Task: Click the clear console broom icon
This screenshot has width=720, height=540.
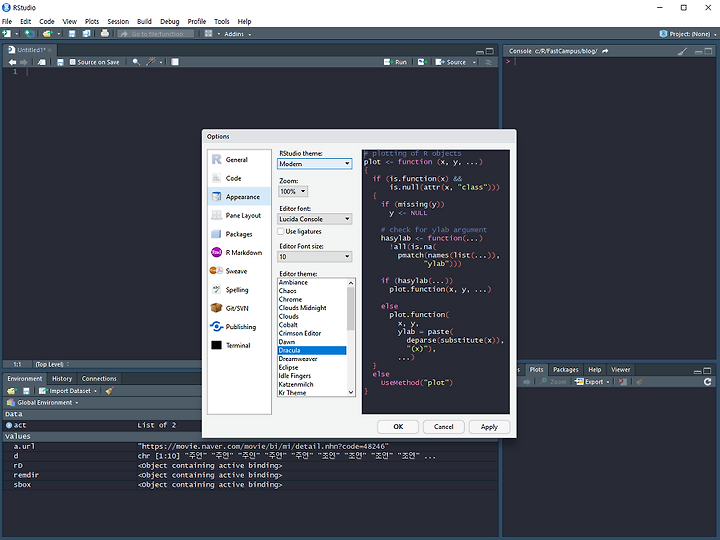Action: pos(683,51)
